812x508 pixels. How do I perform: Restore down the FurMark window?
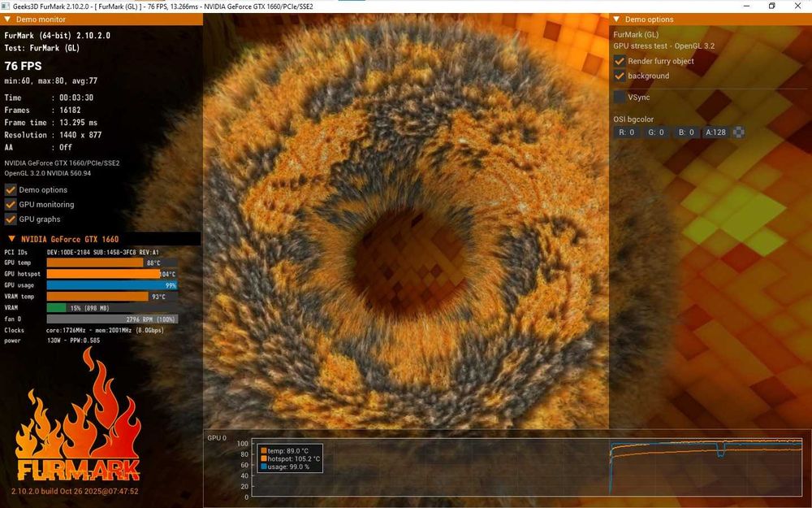tap(771, 7)
